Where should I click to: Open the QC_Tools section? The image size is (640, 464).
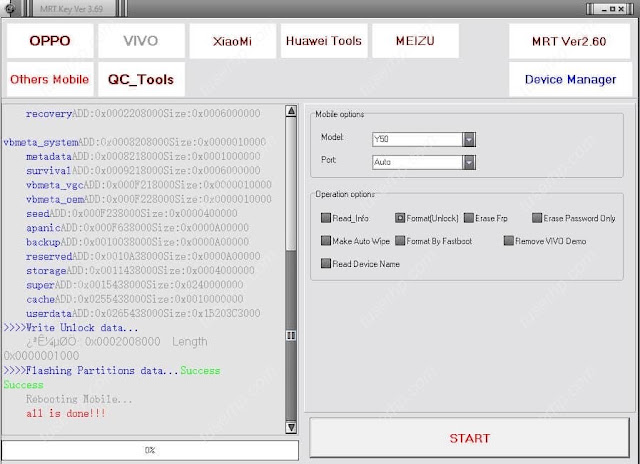[x=141, y=79]
